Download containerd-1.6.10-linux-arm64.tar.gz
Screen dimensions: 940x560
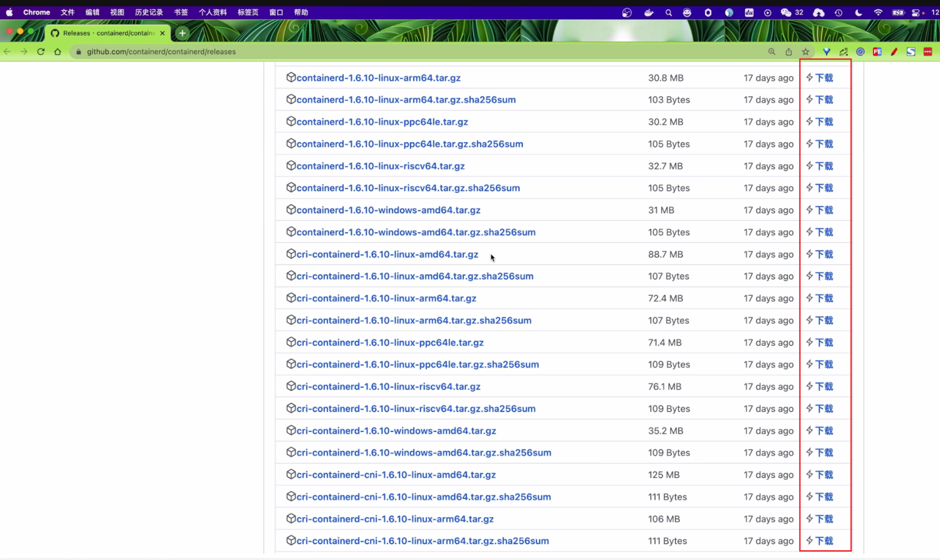tap(378, 78)
